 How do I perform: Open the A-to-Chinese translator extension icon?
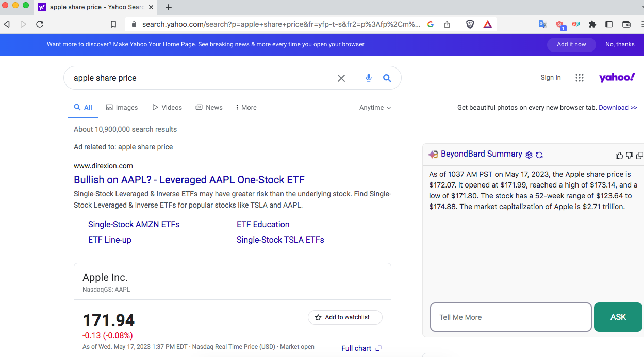576,24
